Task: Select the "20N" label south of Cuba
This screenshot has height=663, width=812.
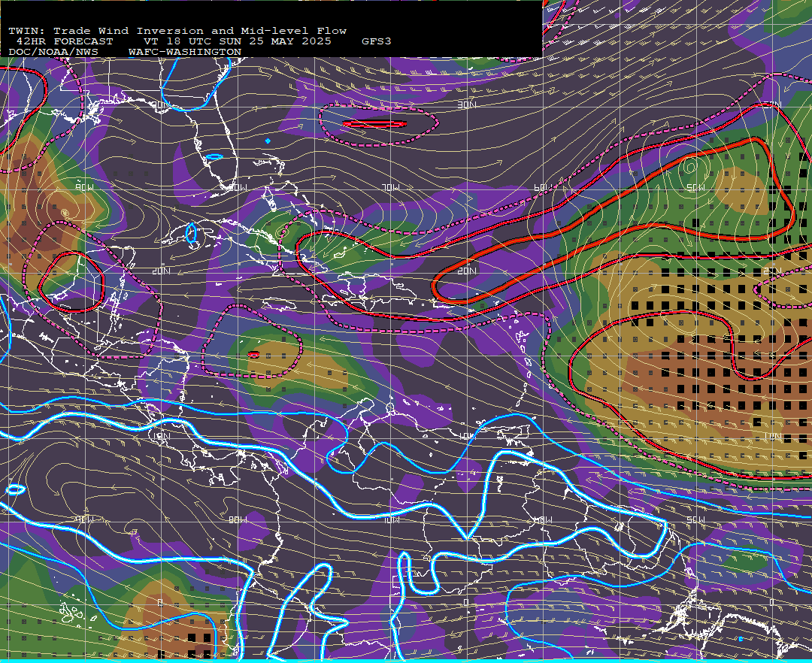Action: [161, 271]
